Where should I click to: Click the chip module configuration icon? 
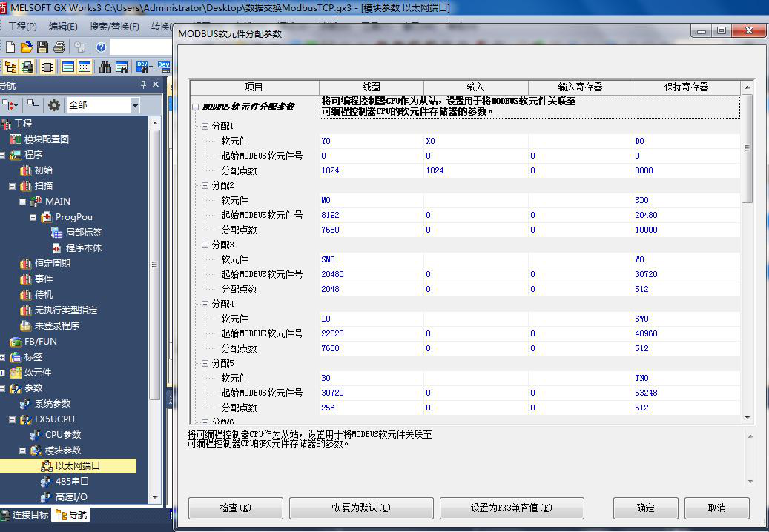tap(47, 67)
